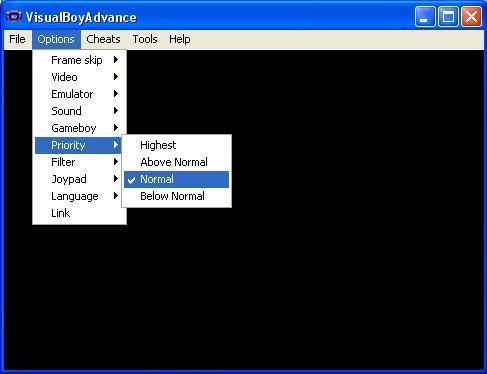
Task: Expand the arrow beside Gameboy
Action: (116, 128)
